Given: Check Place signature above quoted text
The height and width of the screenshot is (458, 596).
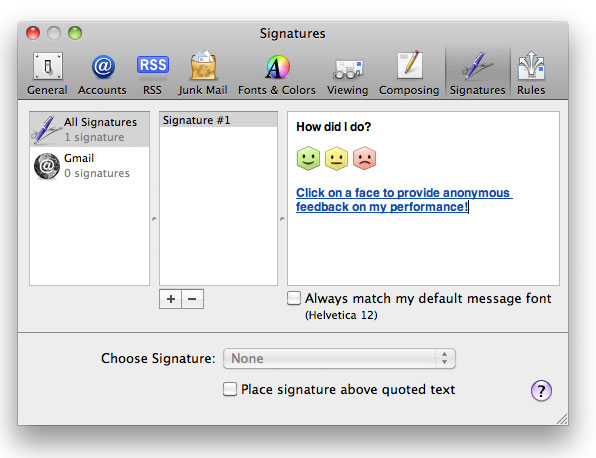Looking at the screenshot, I should pos(230,389).
